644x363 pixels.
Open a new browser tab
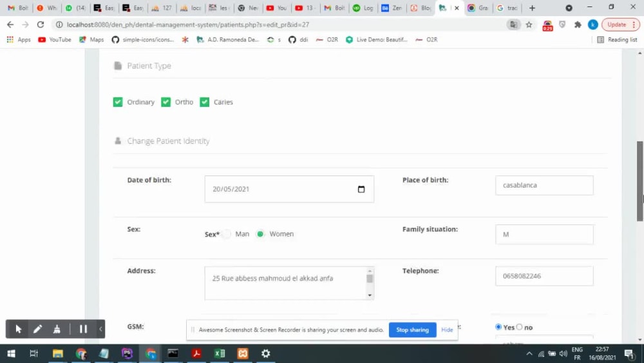point(533,8)
